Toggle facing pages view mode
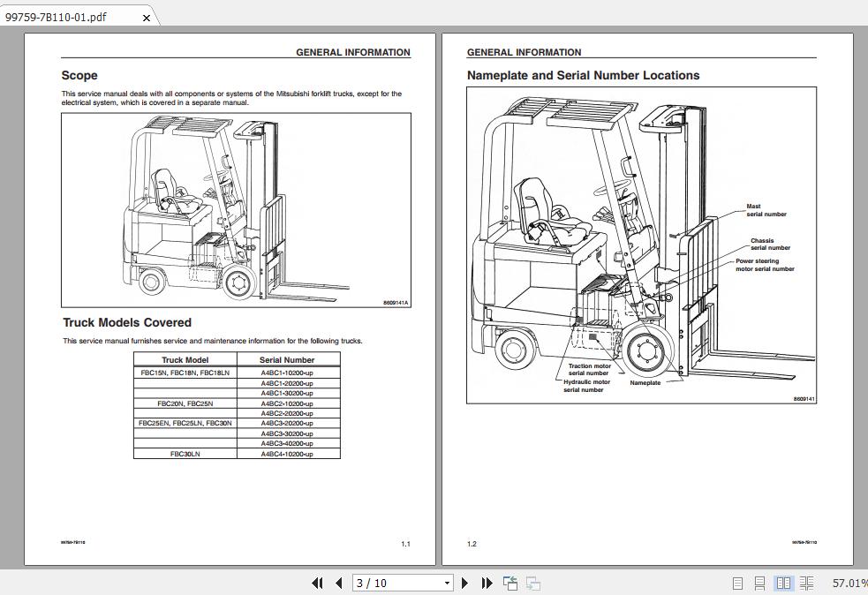Screen dimensions: 868x595 click(x=784, y=584)
